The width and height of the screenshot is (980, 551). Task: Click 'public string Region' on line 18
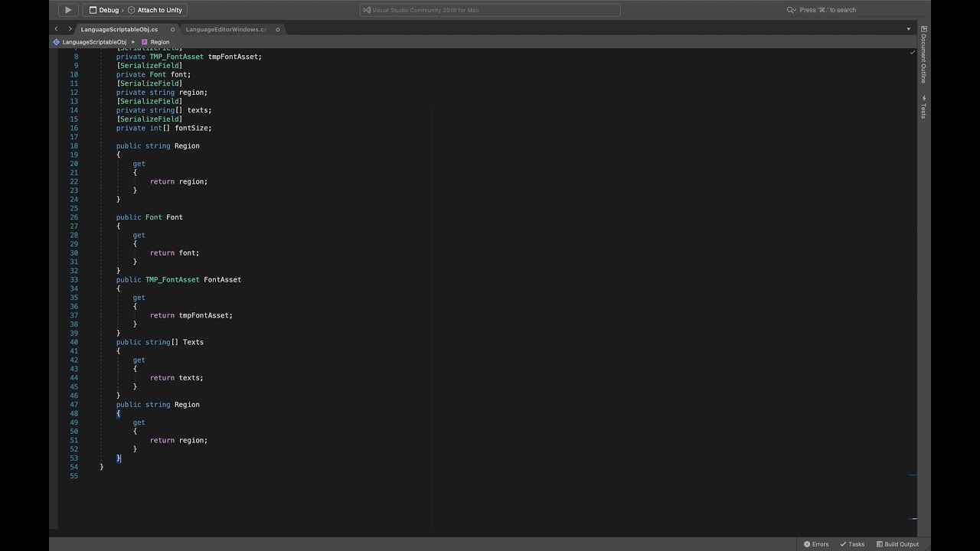pos(158,146)
